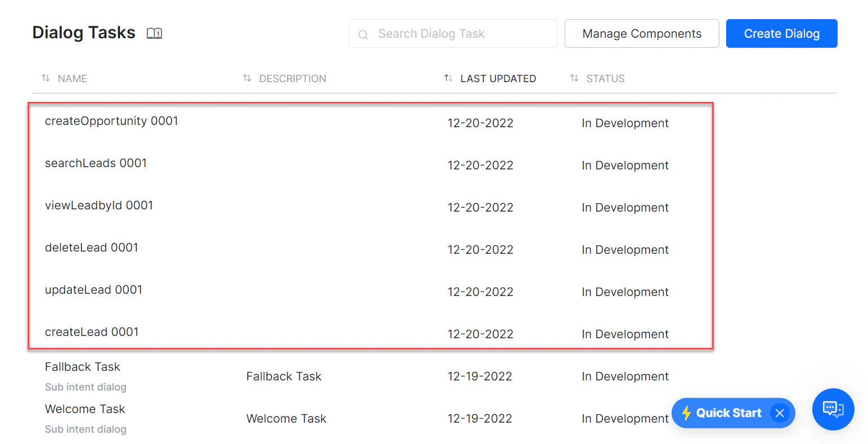Viewport: 868px width, 444px height.
Task: Toggle sorting on the NAME column
Action: pyautogui.click(x=46, y=78)
